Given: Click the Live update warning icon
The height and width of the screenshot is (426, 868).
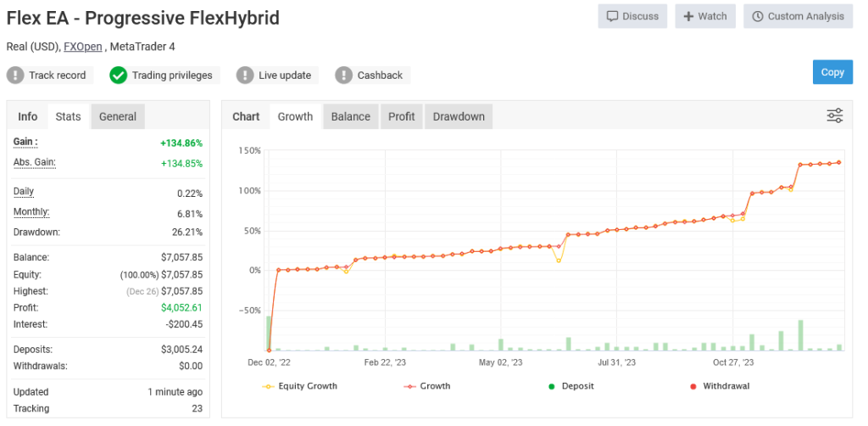Looking at the screenshot, I should click(x=245, y=76).
